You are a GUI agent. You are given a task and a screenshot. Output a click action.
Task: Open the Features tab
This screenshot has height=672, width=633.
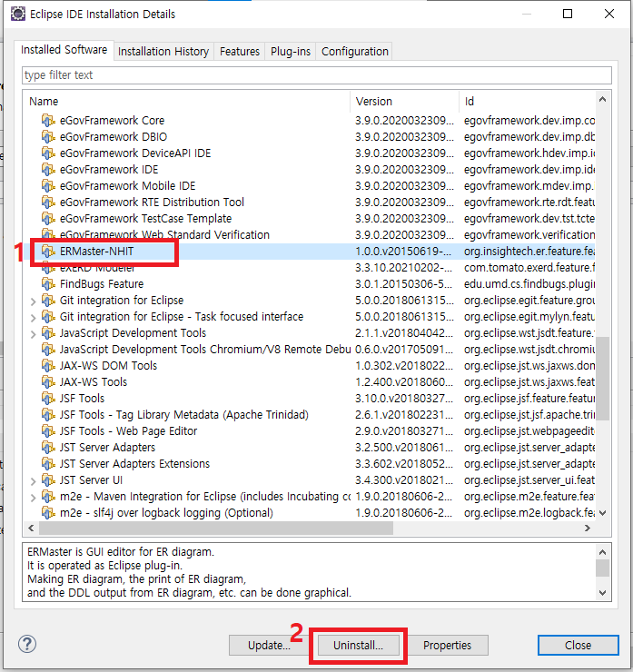[x=240, y=52]
